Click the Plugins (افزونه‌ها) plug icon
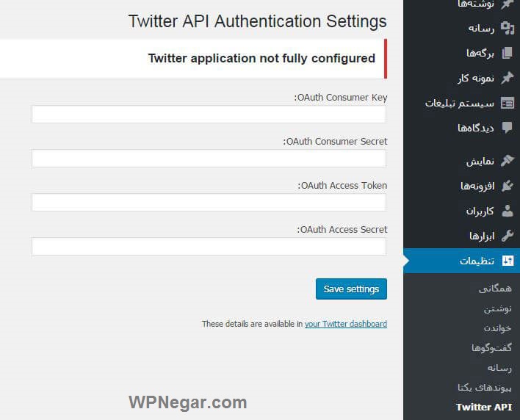 click(508, 186)
